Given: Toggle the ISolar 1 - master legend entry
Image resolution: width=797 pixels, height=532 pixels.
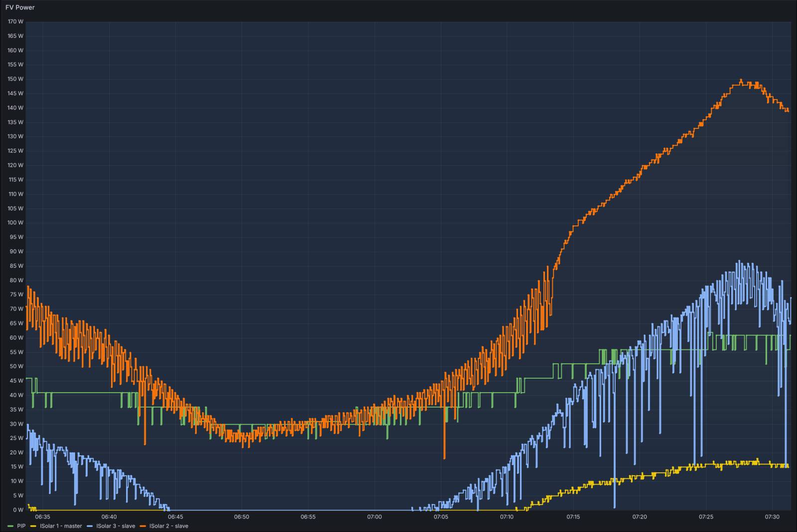Looking at the screenshot, I should click(61, 526).
